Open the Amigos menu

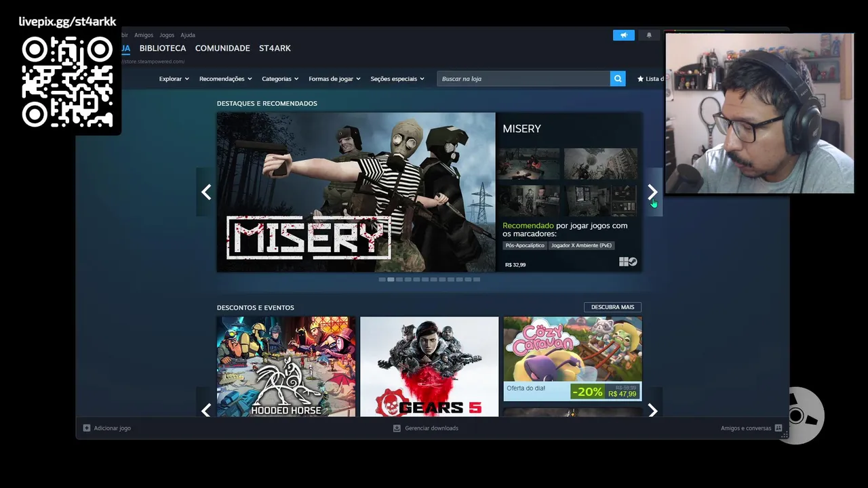[x=144, y=35]
